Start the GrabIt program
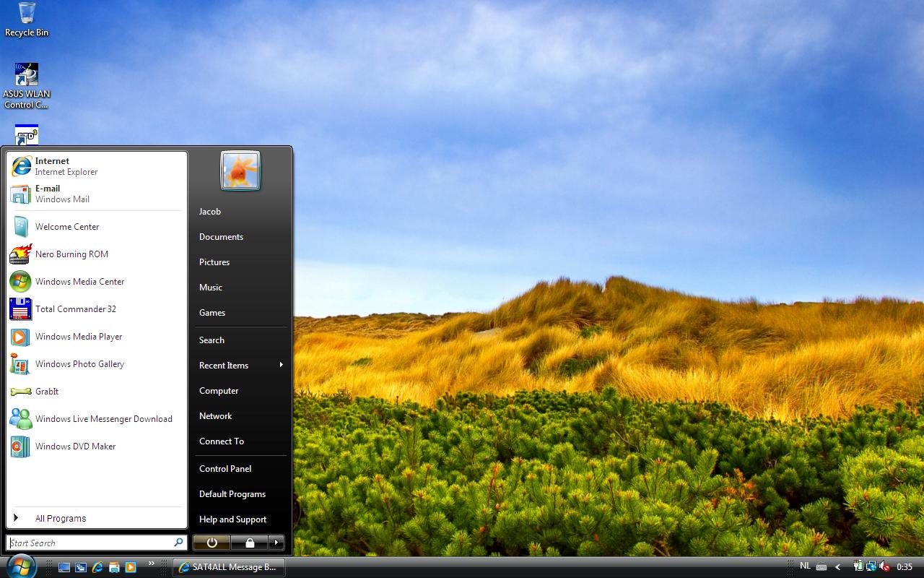Screen dimensions: 924x578 [x=97, y=392]
